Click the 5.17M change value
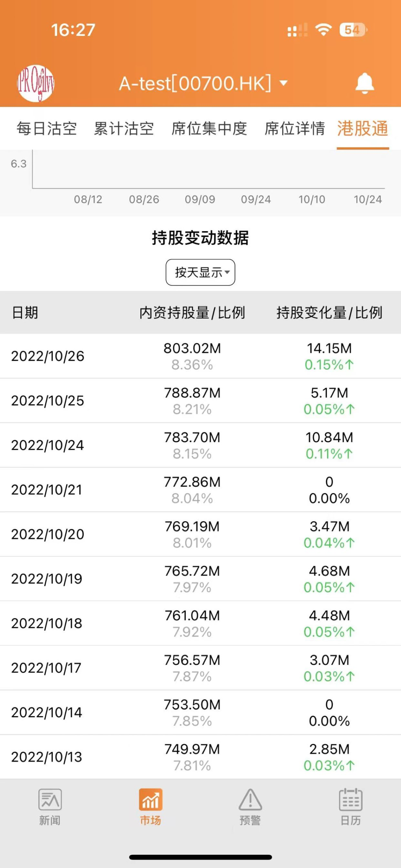This screenshot has width=401, height=868. (329, 393)
